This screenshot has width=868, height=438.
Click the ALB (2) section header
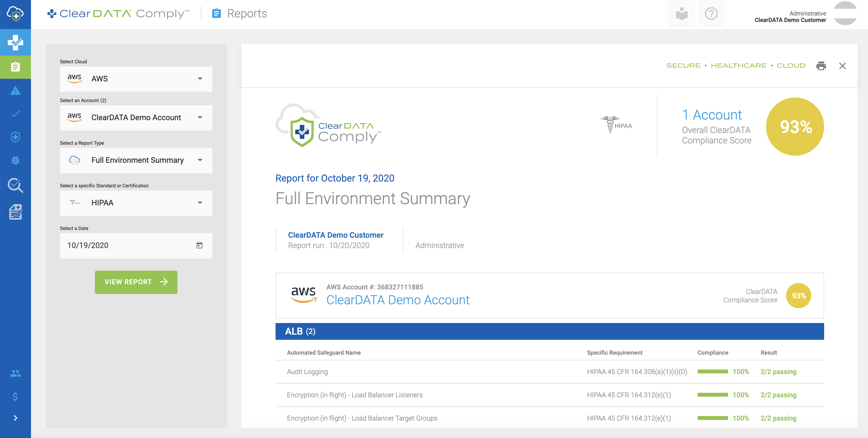pyautogui.click(x=550, y=331)
